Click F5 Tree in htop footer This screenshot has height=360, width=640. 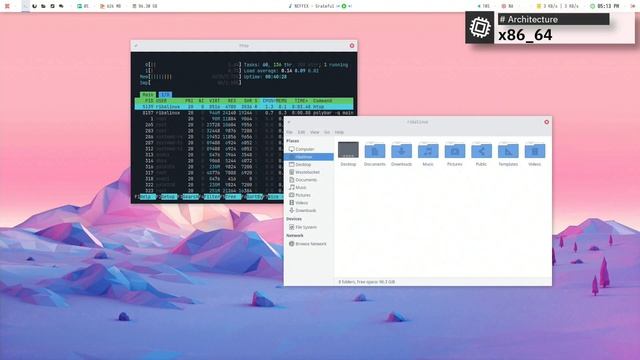pyautogui.click(x=232, y=197)
